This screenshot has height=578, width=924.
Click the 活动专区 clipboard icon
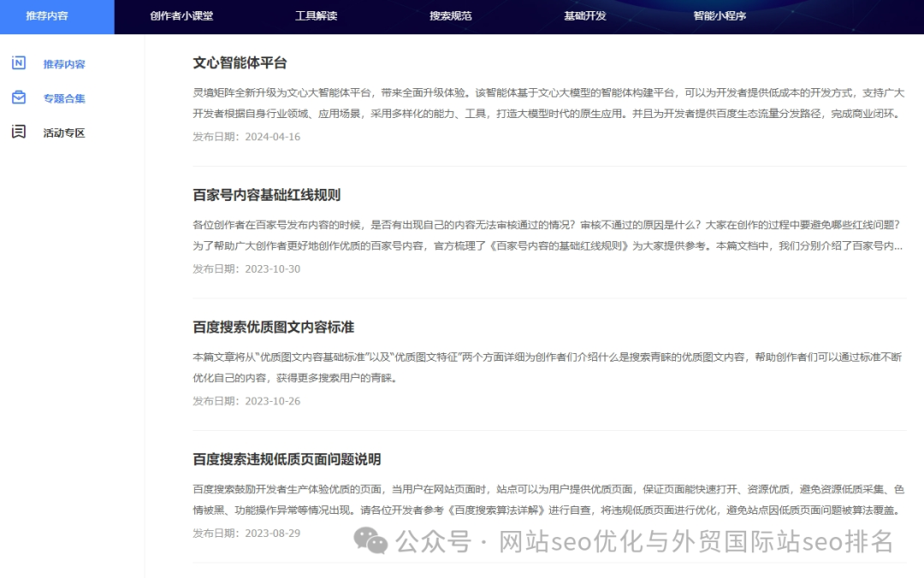coord(20,133)
